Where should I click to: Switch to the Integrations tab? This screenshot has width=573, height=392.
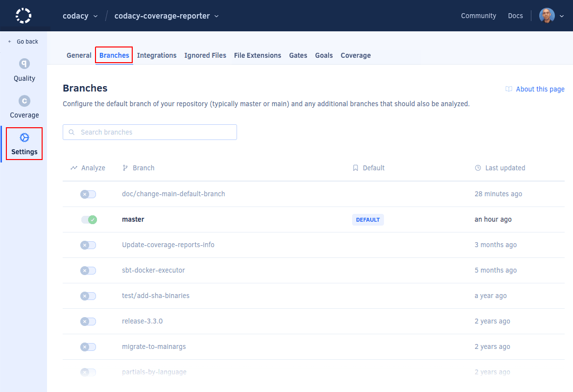pos(157,55)
